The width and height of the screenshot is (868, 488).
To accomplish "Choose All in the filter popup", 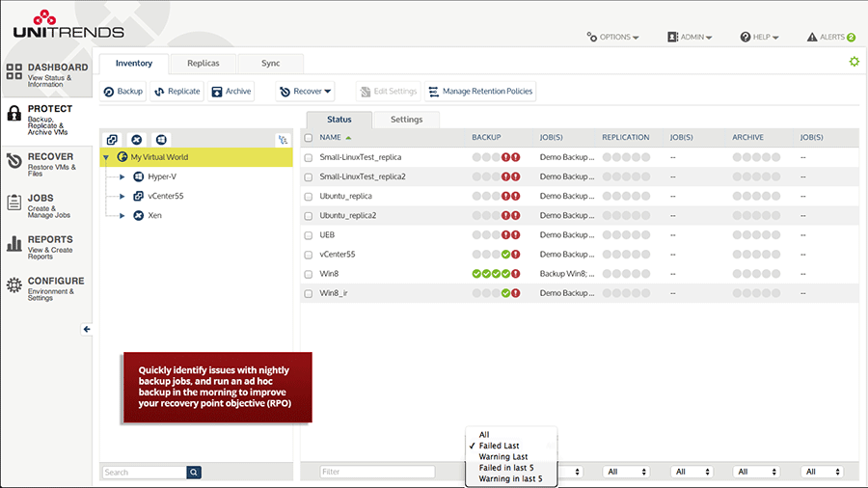I will point(484,434).
